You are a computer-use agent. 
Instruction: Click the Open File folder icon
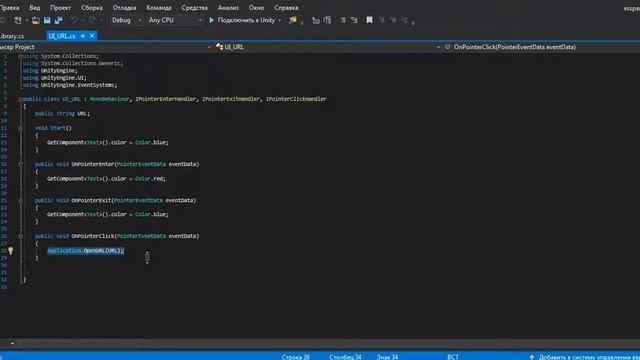point(36,20)
